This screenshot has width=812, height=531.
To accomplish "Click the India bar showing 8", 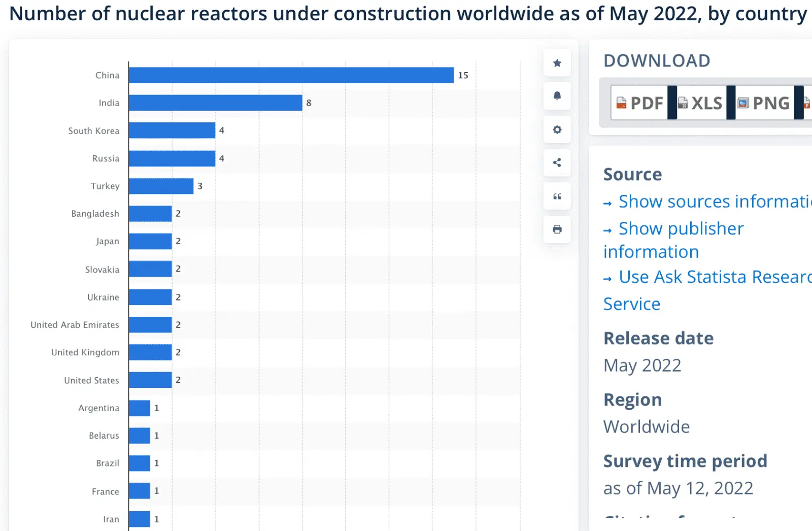I will point(215,103).
